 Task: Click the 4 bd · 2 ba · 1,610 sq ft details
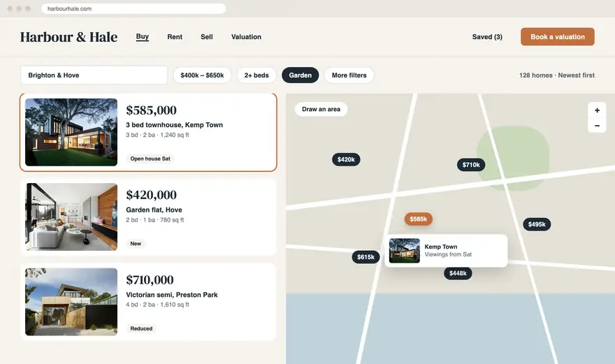point(157,305)
